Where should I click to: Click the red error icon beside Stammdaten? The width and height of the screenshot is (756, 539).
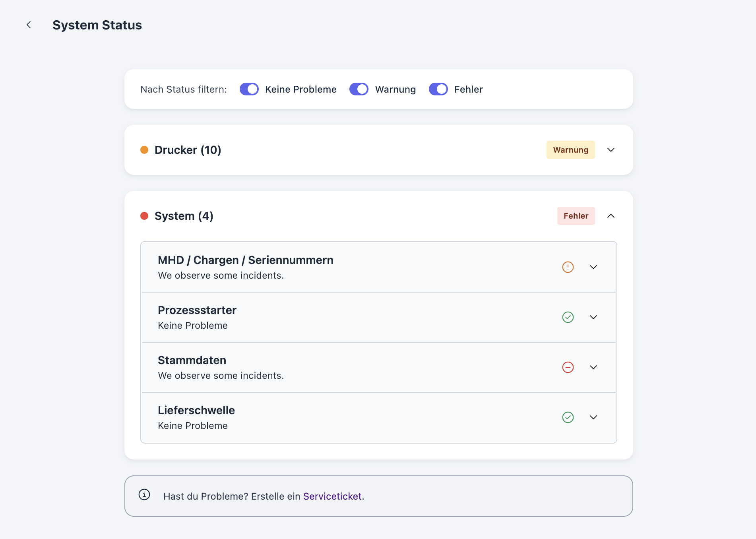(x=568, y=367)
